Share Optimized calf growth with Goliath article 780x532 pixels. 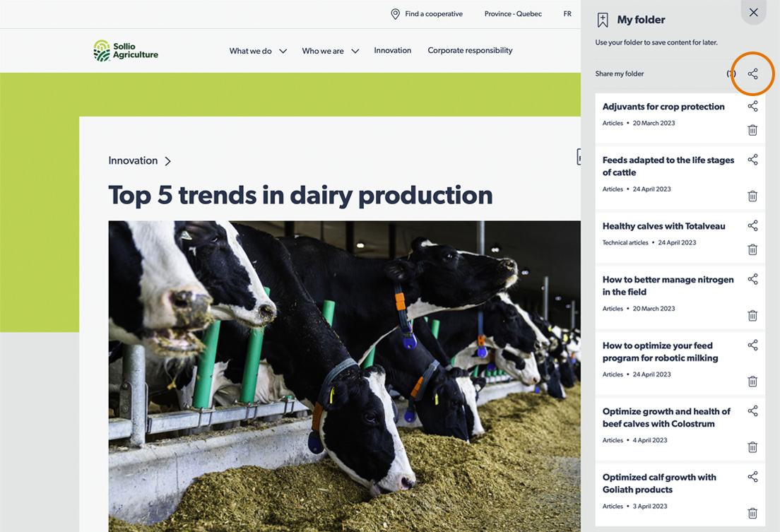pyautogui.click(x=752, y=478)
